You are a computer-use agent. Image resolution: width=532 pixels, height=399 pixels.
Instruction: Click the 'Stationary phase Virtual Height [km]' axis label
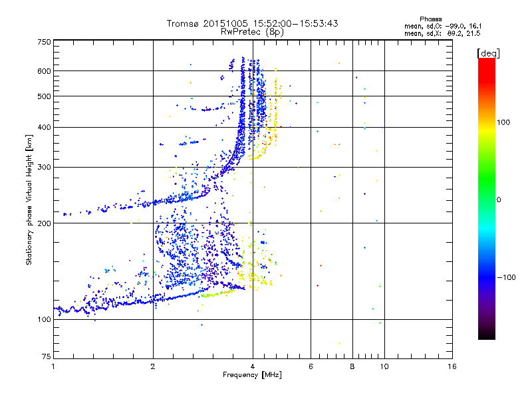click(29, 200)
